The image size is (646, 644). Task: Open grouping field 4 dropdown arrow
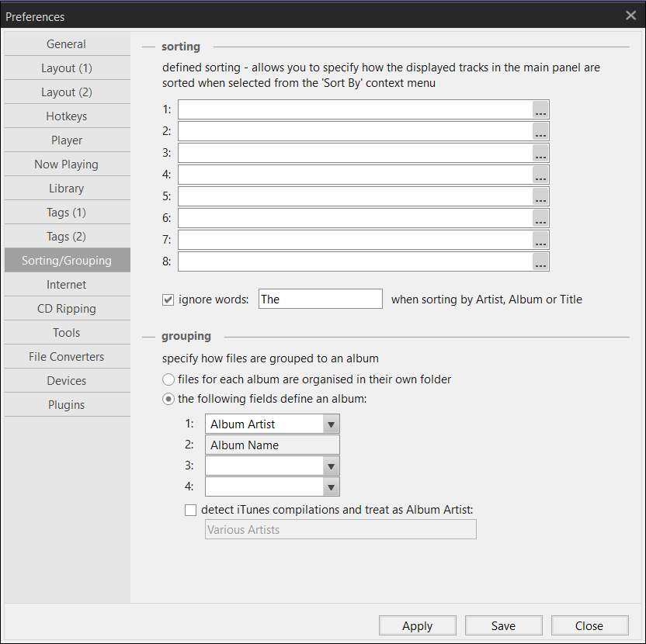(331, 487)
